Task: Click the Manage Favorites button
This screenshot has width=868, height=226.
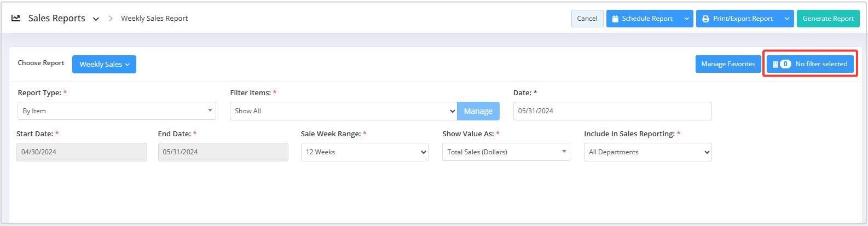Action: pyautogui.click(x=728, y=64)
